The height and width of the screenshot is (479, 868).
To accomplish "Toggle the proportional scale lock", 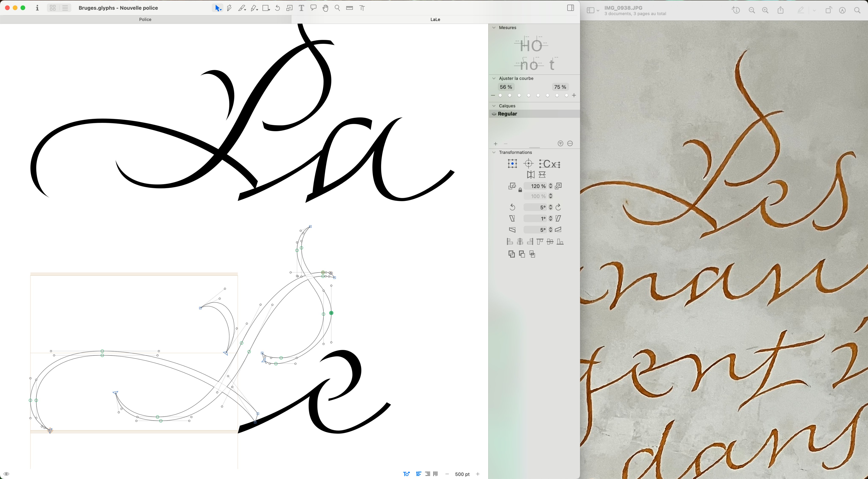I will point(520,191).
